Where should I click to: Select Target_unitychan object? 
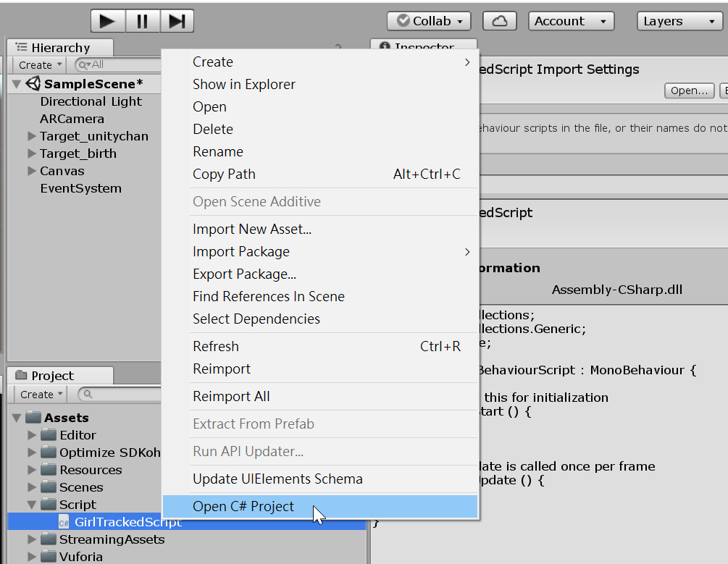[x=94, y=136]
